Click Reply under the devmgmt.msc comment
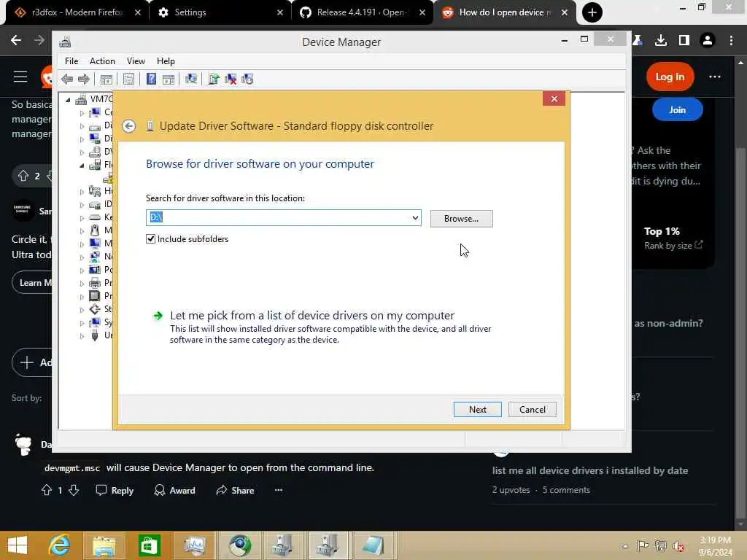The height and width of the screenshot is (560, 747). pos(115,491)
